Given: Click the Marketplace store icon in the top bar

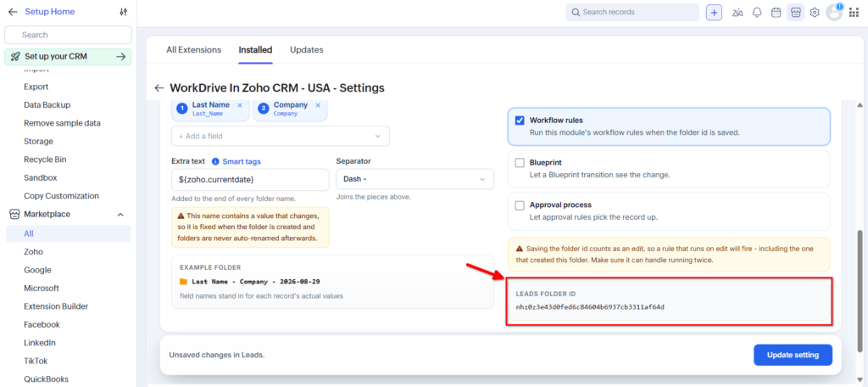Looking at the screenshot, I should click(x=795, y=12).
